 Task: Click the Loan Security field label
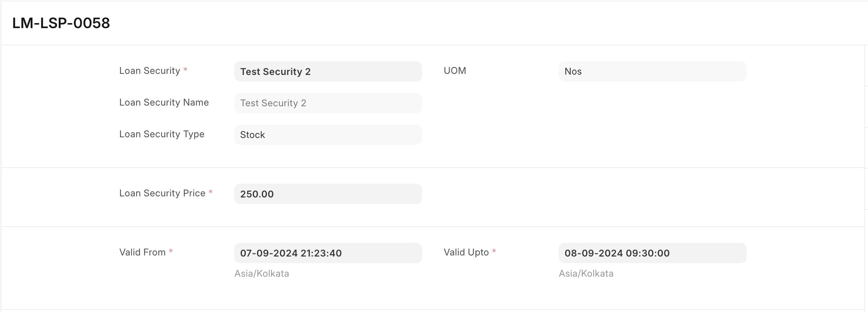tap(150, 71)
